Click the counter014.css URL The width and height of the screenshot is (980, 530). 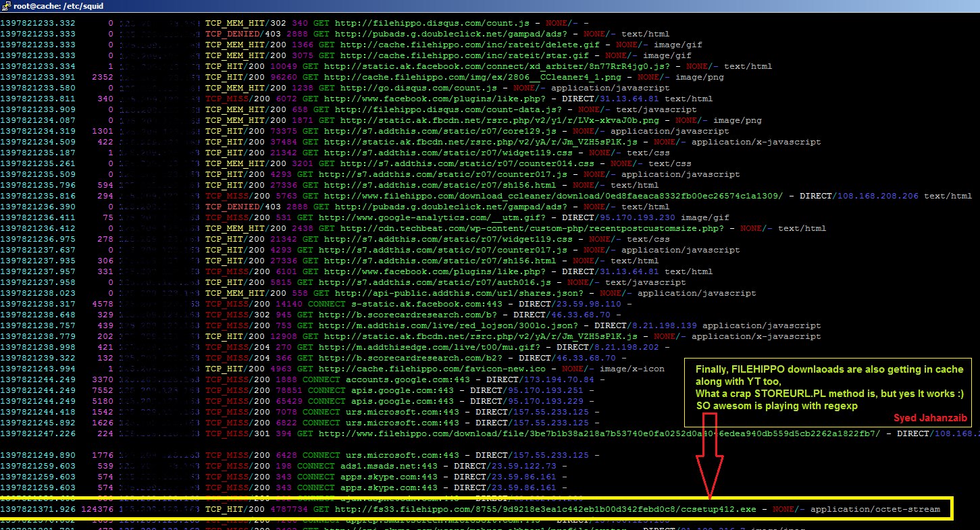click(x=456, y=163)
